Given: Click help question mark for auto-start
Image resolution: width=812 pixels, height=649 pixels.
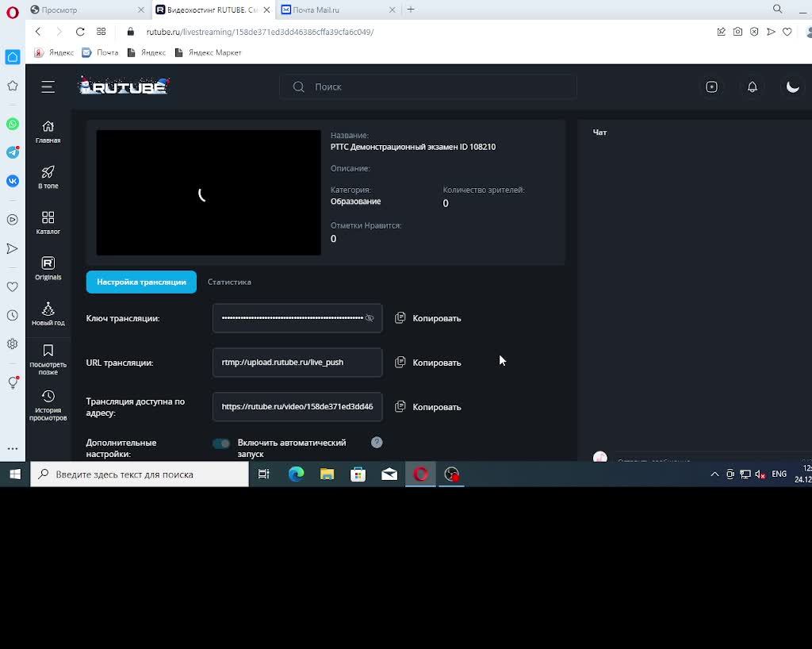Looking at the screenshot, I should 377,443.
